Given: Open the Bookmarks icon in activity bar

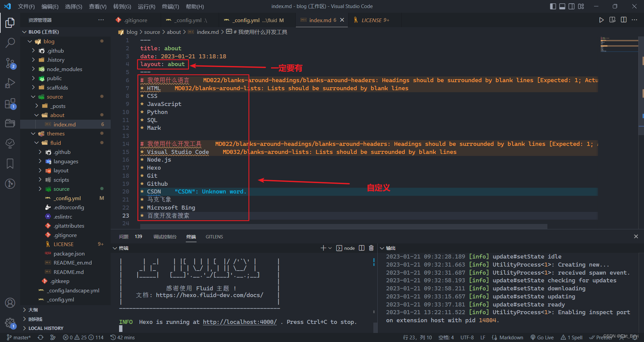Looking at the screenshot, I should coord(10,164).
